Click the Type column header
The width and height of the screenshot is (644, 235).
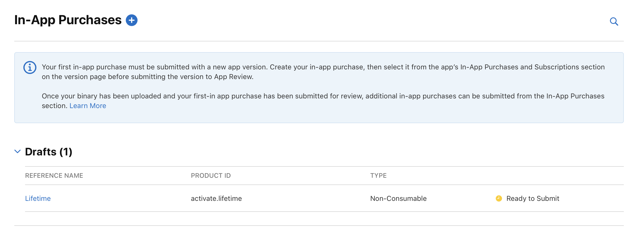(378, 176)
